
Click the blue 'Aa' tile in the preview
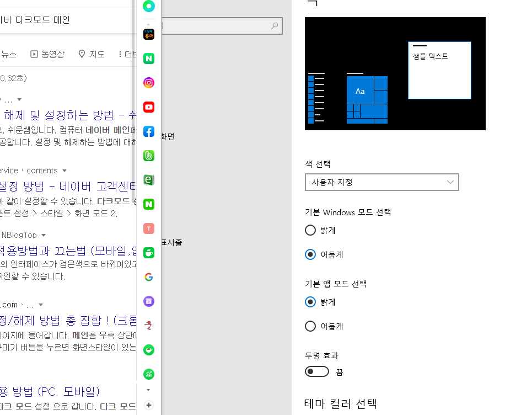360,89
